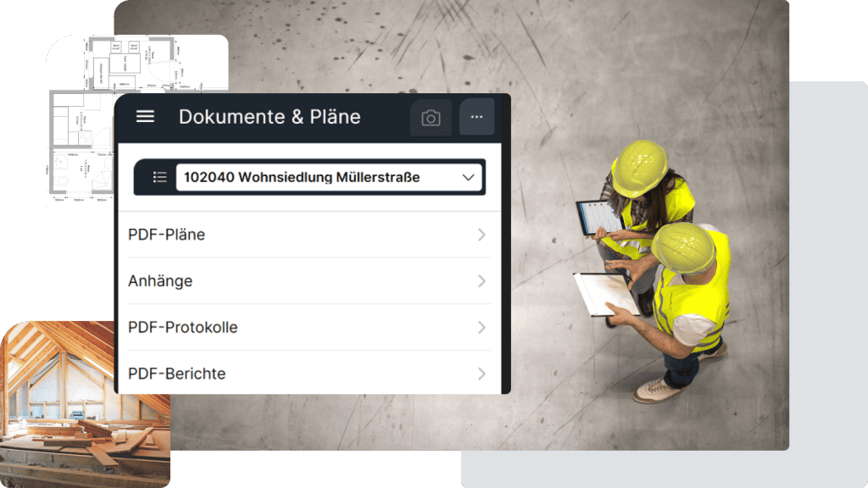The image size is (868, 488).
Task: Click the dropdown arrow on the project selector
Action: pyautogui.click(x=468, y=178)
